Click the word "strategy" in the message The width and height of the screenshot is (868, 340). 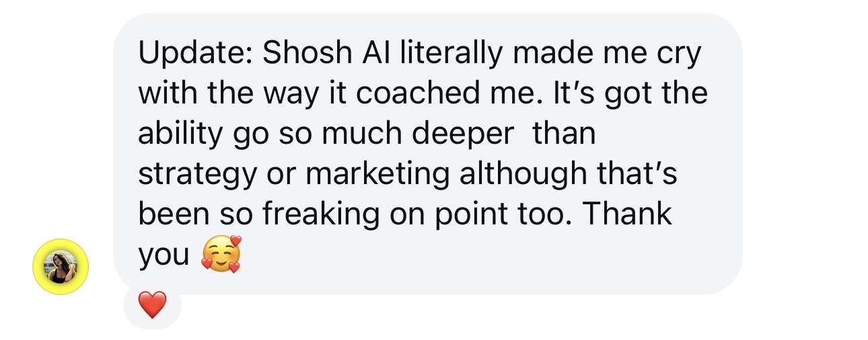pyautogui.click(x=190, y=173)
